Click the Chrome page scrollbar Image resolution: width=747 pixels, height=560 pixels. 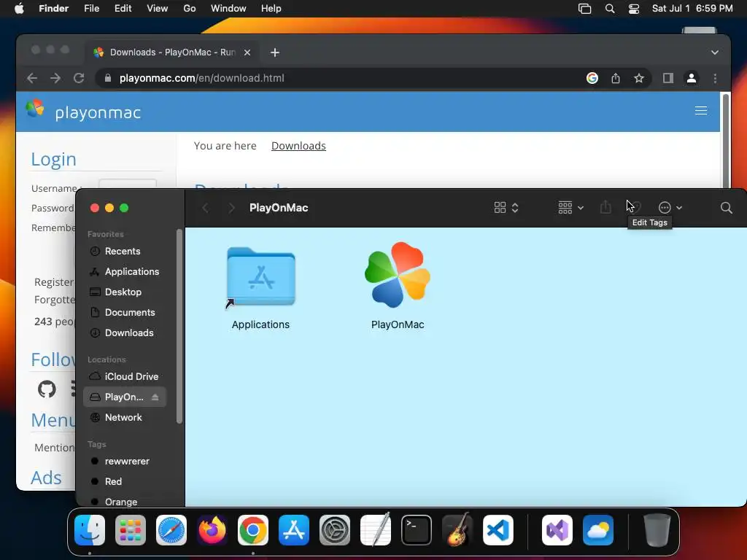tap(725, 142)
